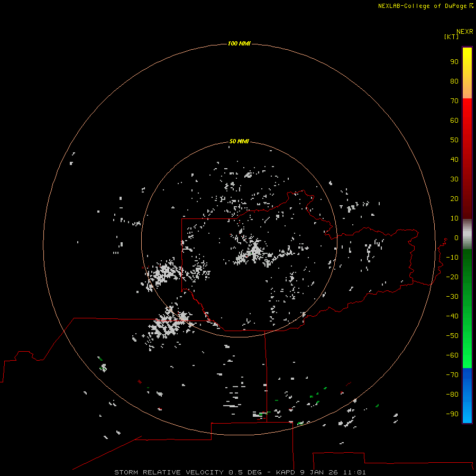Click the -50 value on velocity scale
Screen dimensions: 476x476
coord(452,336)
